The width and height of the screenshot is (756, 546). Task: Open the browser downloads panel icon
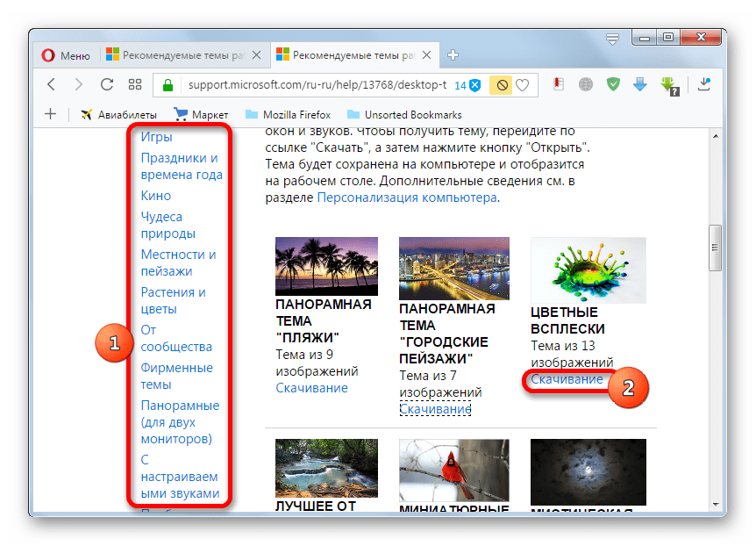click(x=704, y=84)
